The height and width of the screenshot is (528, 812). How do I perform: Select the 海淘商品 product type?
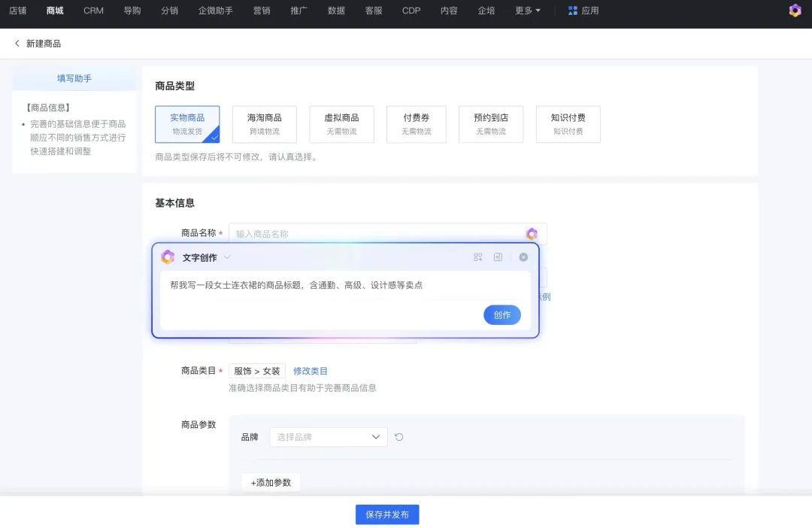(265, 124)
